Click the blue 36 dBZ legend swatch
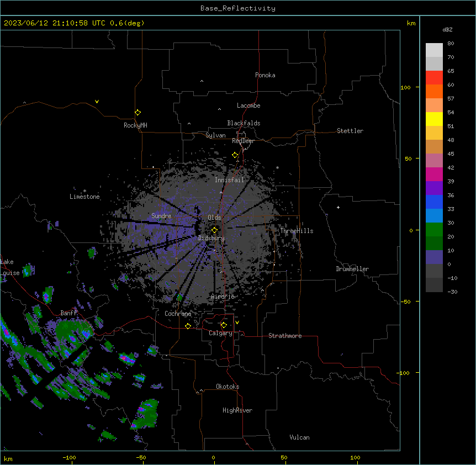 434,202
